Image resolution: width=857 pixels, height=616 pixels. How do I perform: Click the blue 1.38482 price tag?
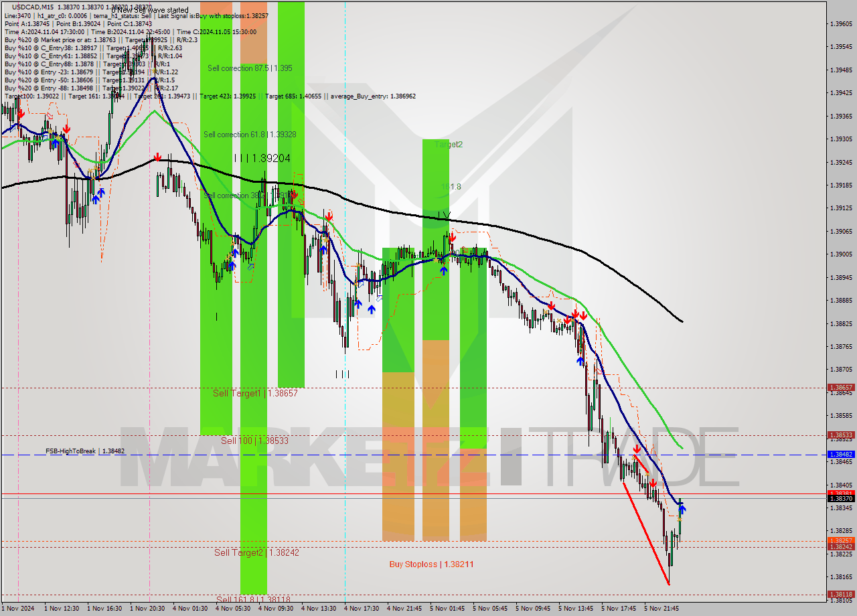(x=841, y=455)
